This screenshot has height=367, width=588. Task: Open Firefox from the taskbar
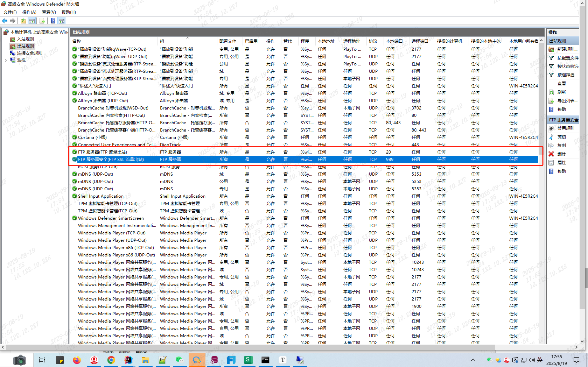77,360
